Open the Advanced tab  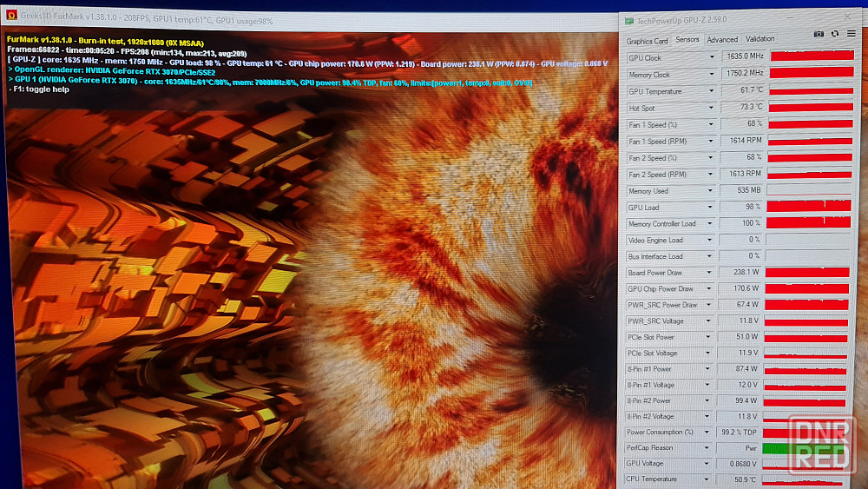click(722, 39)
